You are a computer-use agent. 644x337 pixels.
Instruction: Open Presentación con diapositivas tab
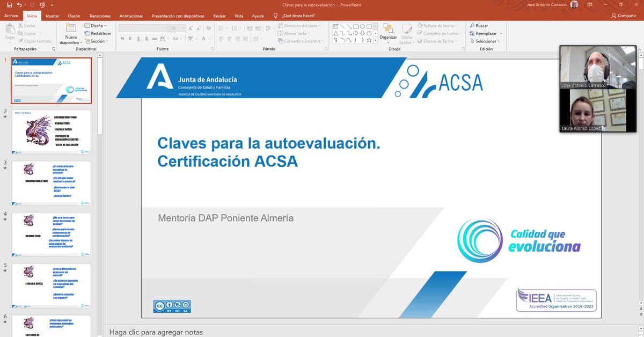click(178, 16)
